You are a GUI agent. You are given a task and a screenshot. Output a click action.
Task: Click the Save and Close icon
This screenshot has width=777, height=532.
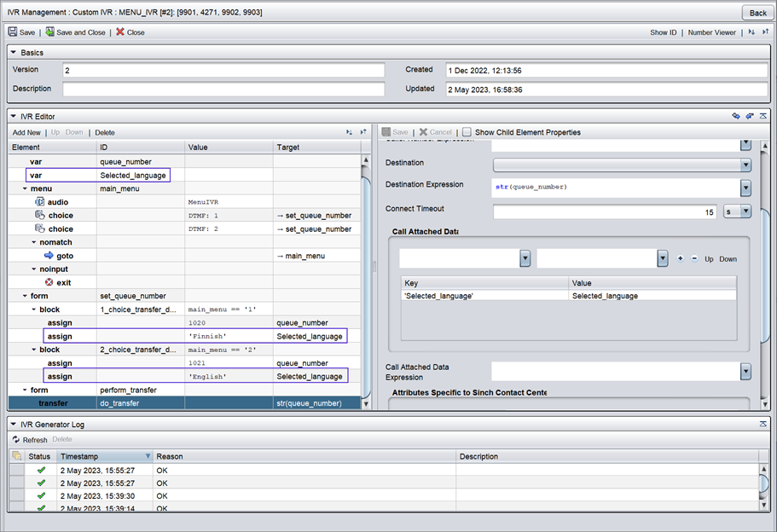pos(50,32)
